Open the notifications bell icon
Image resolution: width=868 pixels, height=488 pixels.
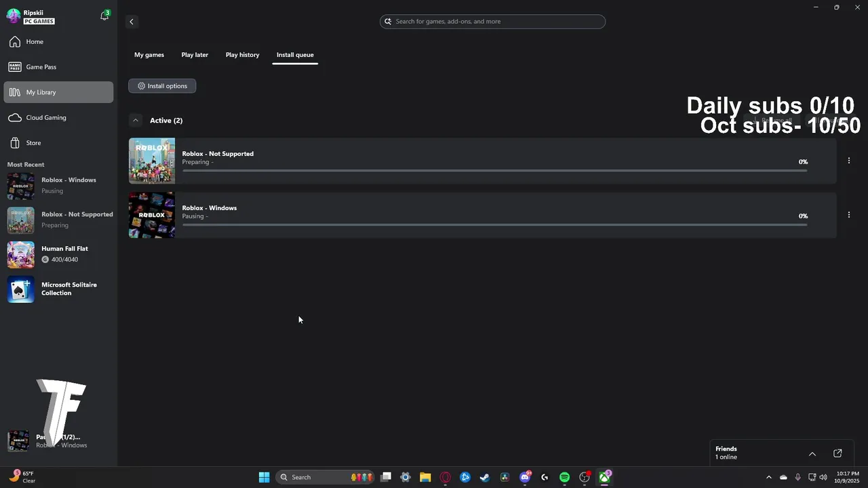[x=104, y=16]
